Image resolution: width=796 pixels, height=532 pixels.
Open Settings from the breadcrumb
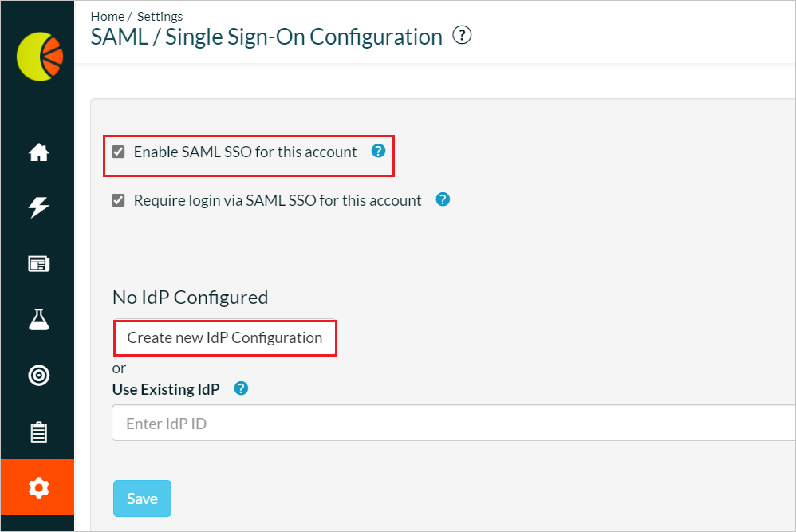160,16
